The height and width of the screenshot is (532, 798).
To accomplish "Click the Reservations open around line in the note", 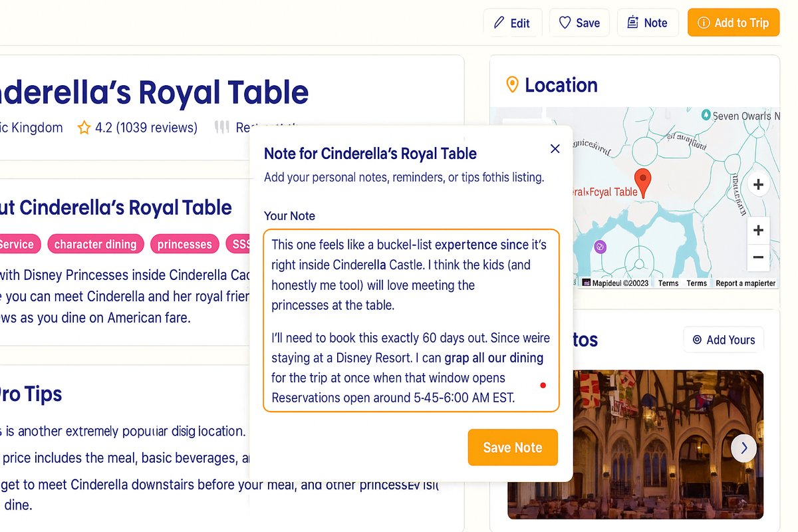I will (x=393, y=398).
